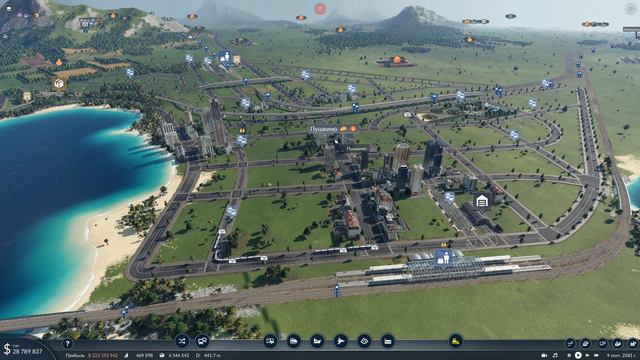Image resolution: width=640 pixels, height=360 pixels.
Task: Toggle the camera tool in the status bar
Action: click(x=544, y=356)
